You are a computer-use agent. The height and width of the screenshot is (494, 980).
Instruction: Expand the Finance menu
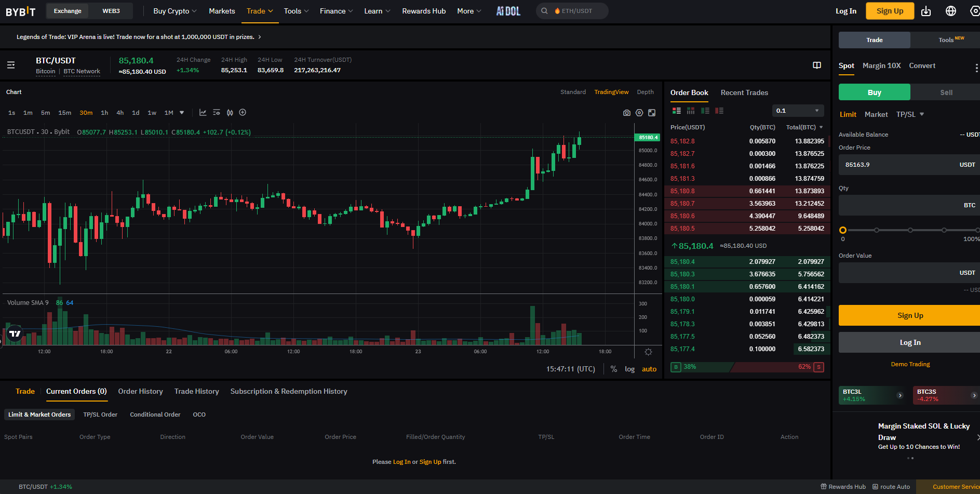click(337, 11)
